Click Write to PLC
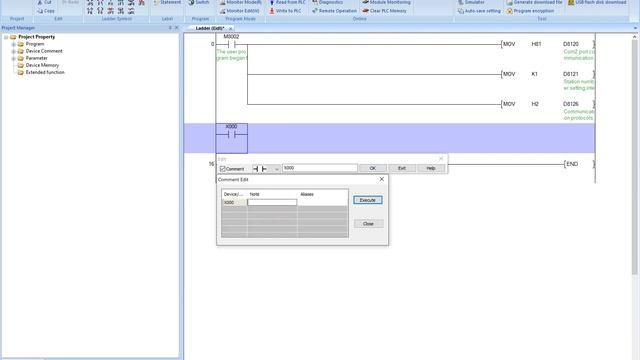The image size is (640, 360). (x=285, y=11)
